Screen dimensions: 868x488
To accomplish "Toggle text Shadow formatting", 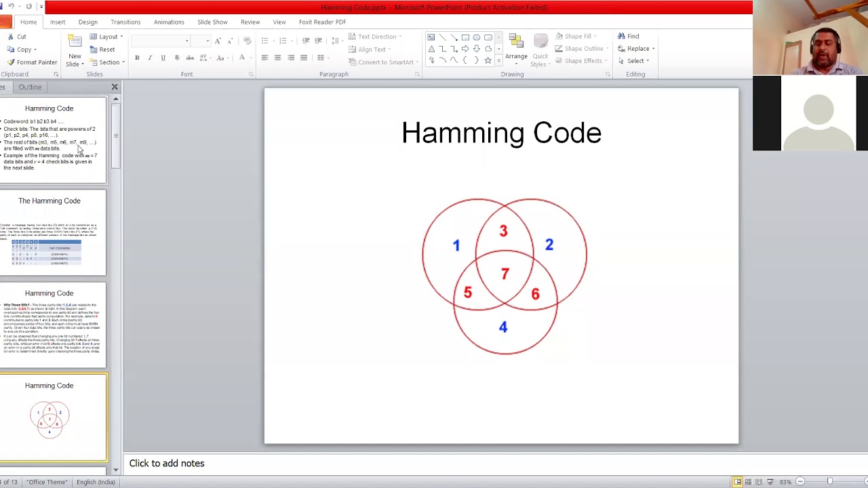I will pos(177,58).
